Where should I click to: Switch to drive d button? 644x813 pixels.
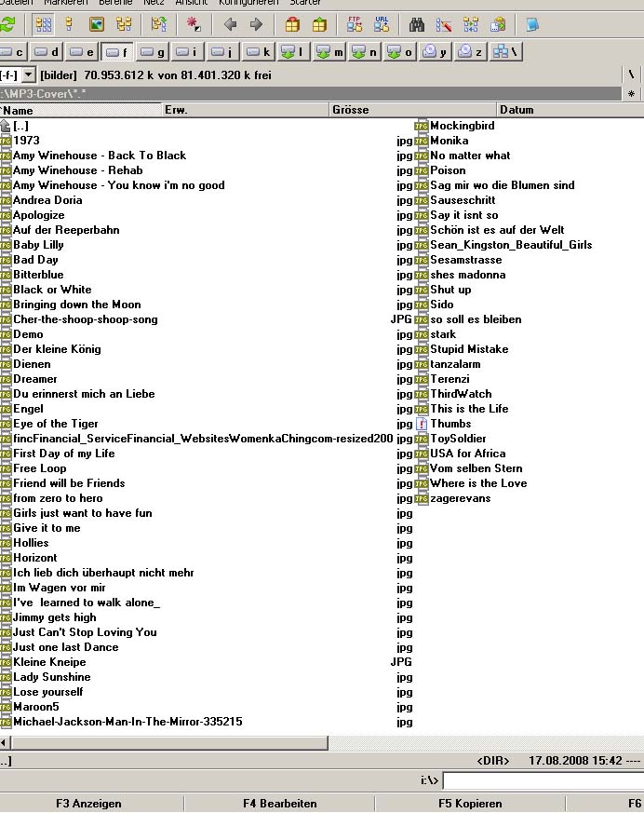pos(47,52)
